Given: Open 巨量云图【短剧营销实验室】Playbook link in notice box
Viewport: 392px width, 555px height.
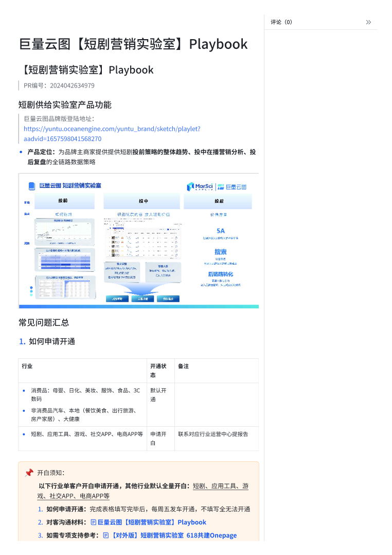Looking at the screenshot, I should [x=152, y=522].
